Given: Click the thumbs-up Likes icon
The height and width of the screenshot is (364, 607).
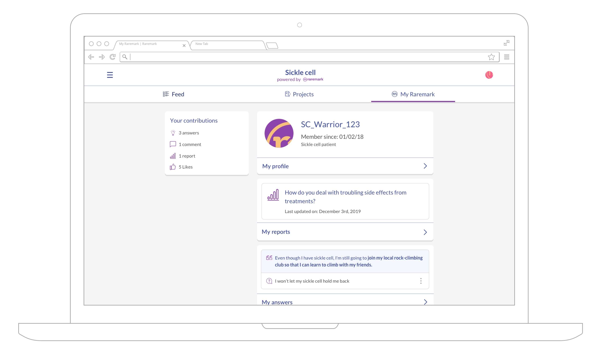Looking at the screenshot, I should [173, 167].
